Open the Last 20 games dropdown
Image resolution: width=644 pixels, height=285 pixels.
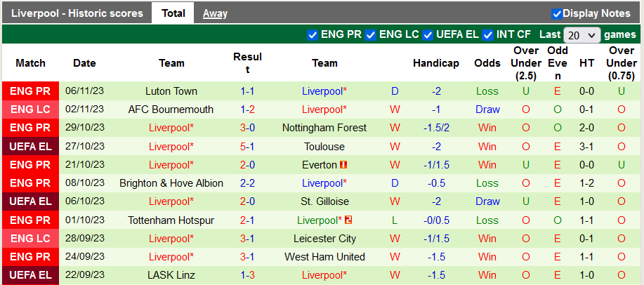point(582,34)
